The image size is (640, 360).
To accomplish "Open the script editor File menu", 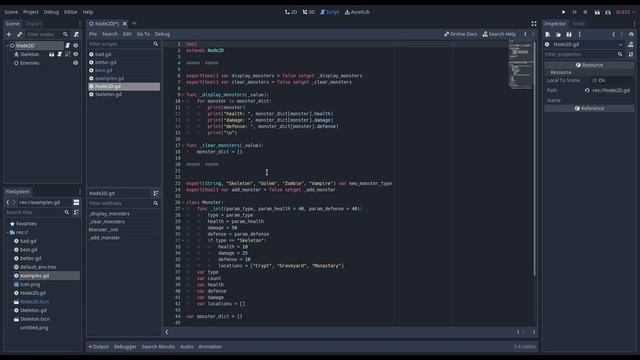I will tap(93, 34).
